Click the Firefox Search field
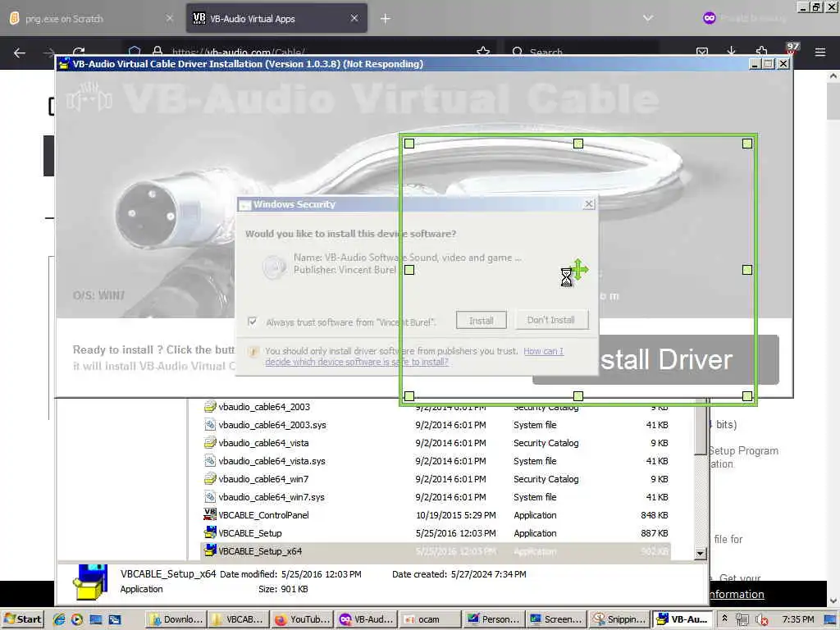 (582, 52)
